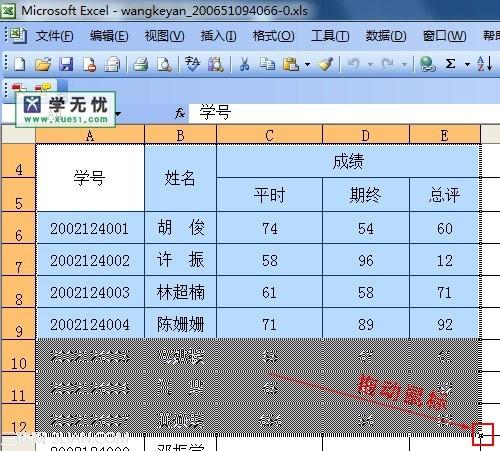Screen dimensions: 500x451
Task: Click the formula bar showing 学号
Action: (344, 113)
